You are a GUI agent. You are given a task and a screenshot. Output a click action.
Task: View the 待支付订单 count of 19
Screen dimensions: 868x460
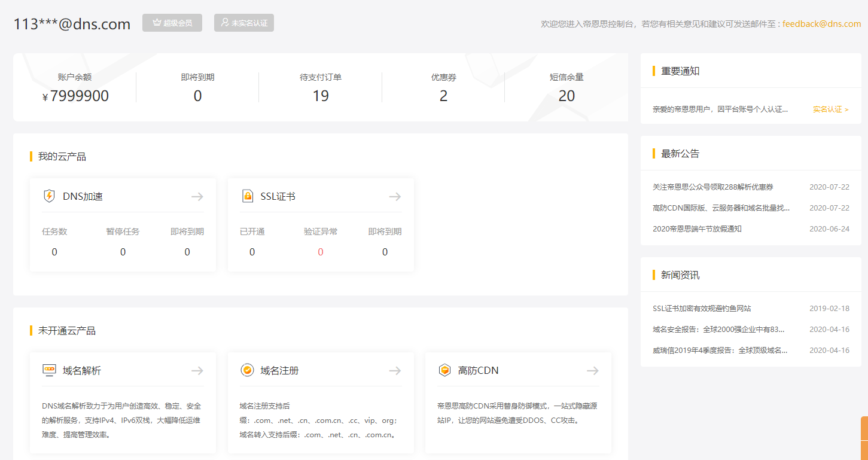click(x=321, y=96)
